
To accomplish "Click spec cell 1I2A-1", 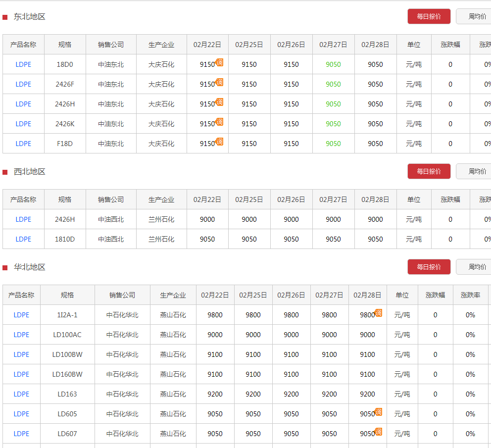I will point(67,315).
